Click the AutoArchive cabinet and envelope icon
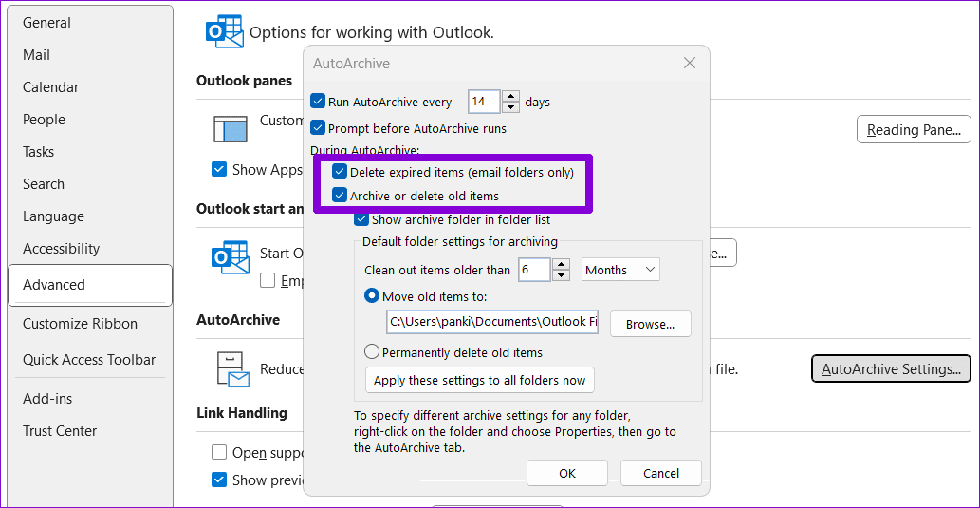 click(232, 369)
